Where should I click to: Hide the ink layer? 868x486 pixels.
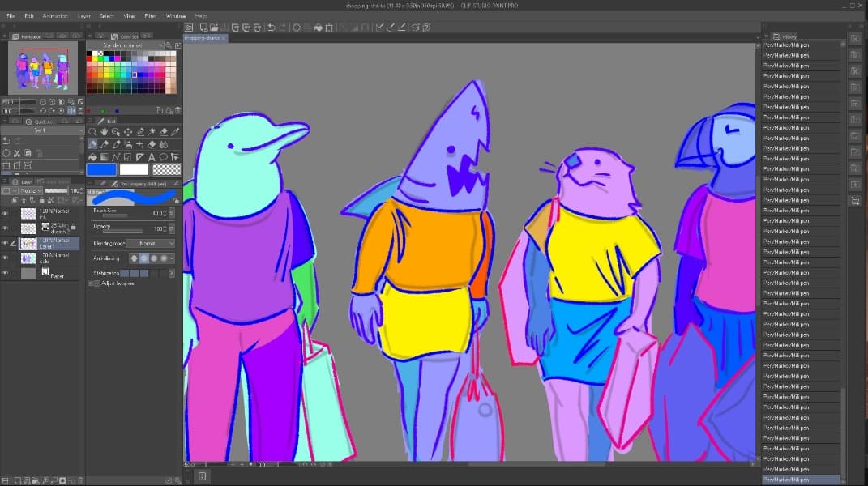(6, 213)
